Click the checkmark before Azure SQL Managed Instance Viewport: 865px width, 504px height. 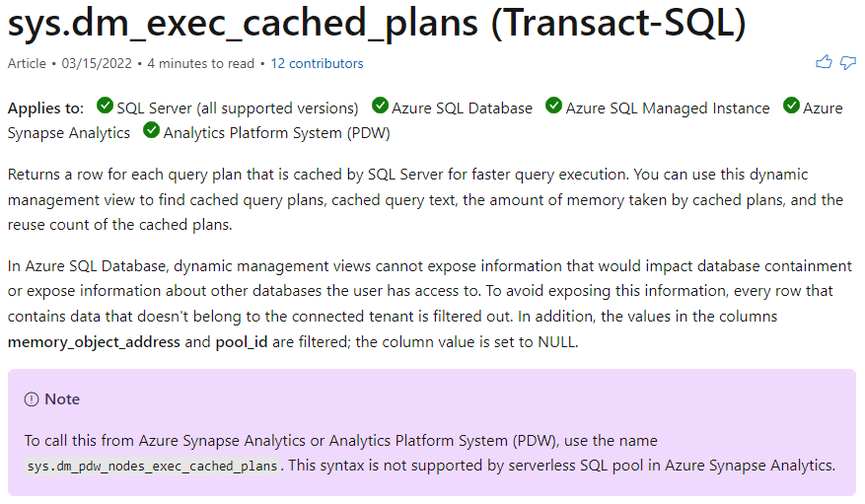pos(553,107)
